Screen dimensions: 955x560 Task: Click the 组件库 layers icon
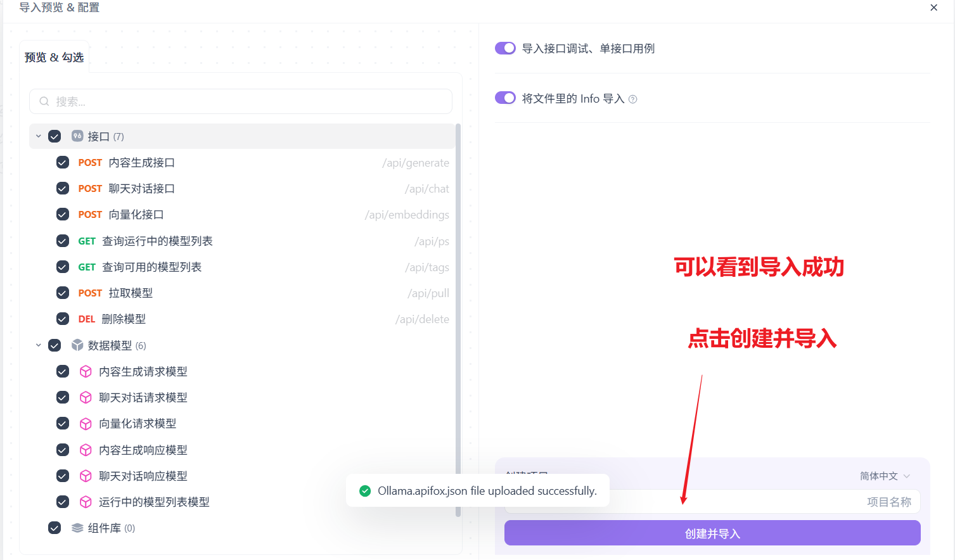(x=77, y=528)
